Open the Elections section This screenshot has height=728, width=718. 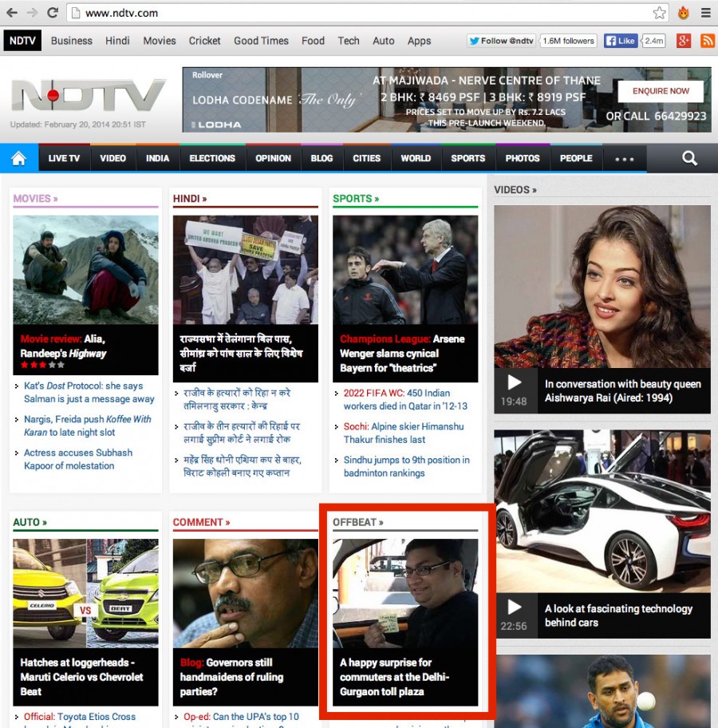(x=212, y=158)
